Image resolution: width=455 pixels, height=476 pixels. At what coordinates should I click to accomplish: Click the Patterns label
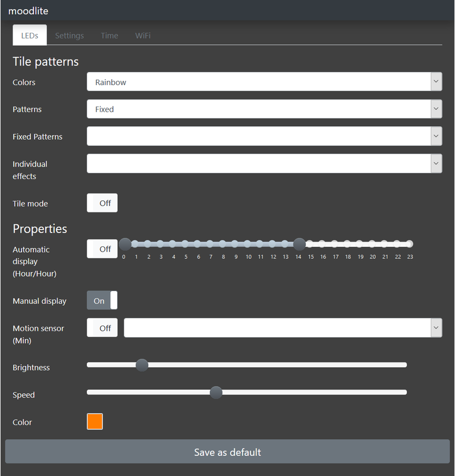(27, 109)
